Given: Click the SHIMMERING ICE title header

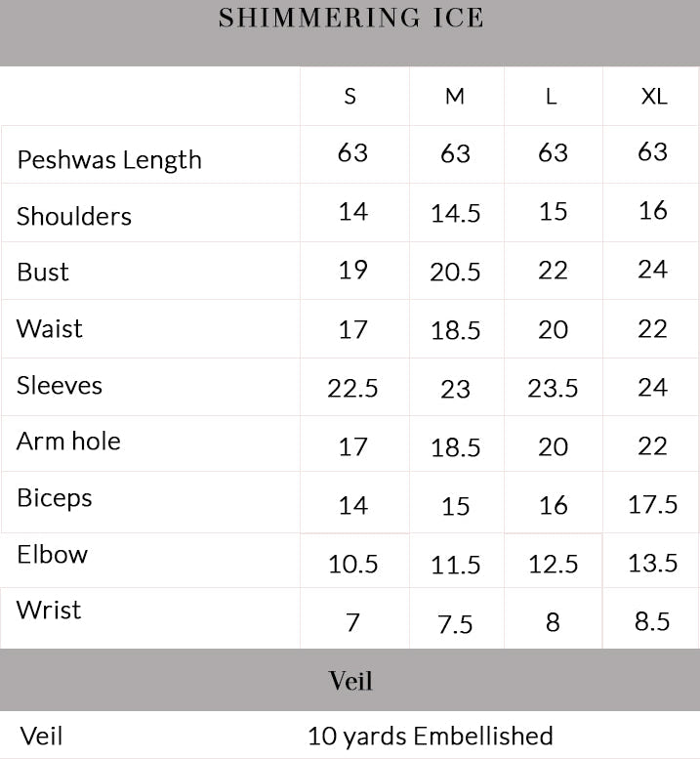Looking at the screenshot, I should click(x=350, y=19).
